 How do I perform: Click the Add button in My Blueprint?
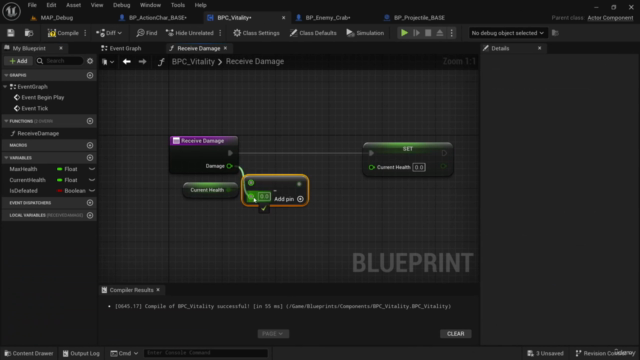pyautogui.click(x=18, y=61)
